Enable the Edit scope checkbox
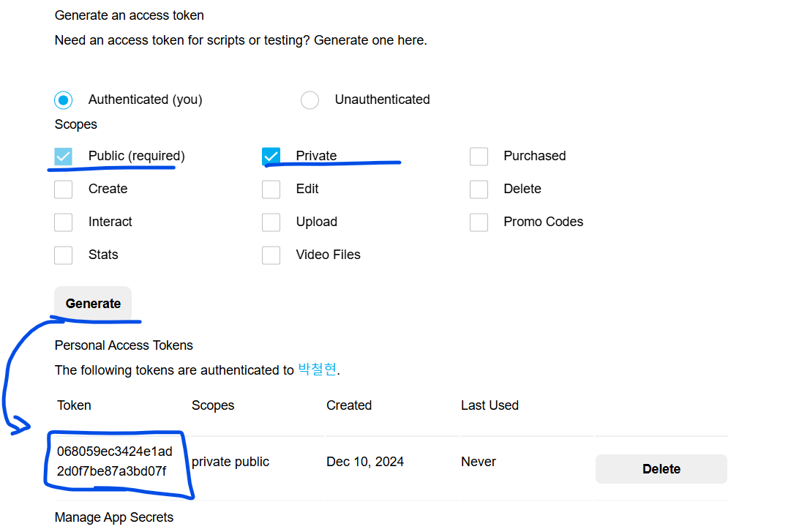The width and height of the screenshot is (791, 532). tap(271, 189)
